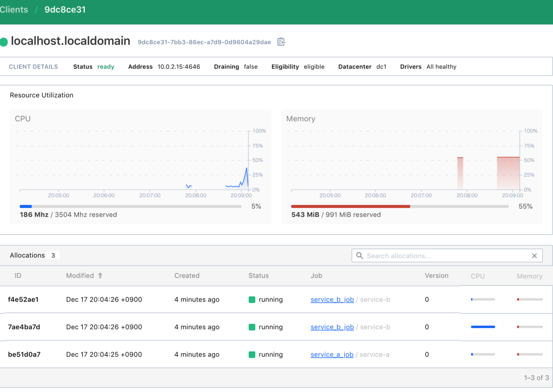Open allocation f4e52ae1
553x392 pixels.
coord(24,299)
